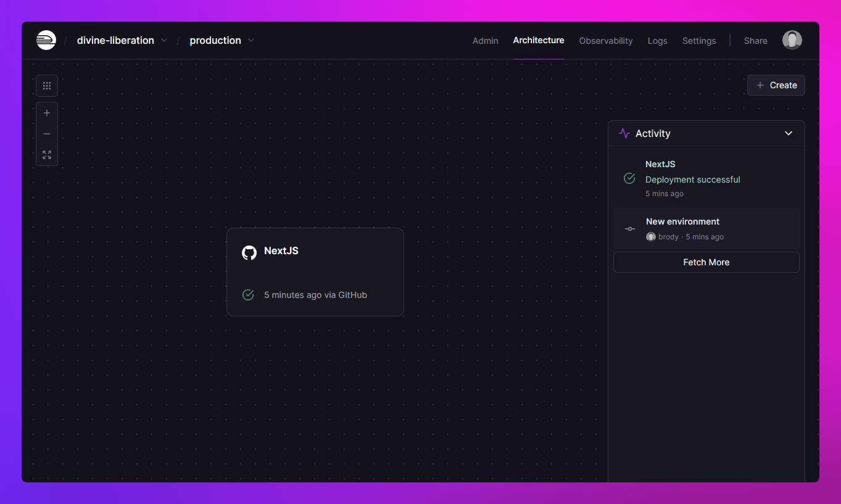Fit canvas with the expand arrows icon
The height and width of the screenshot is (504, 841).
coord(47,155)
